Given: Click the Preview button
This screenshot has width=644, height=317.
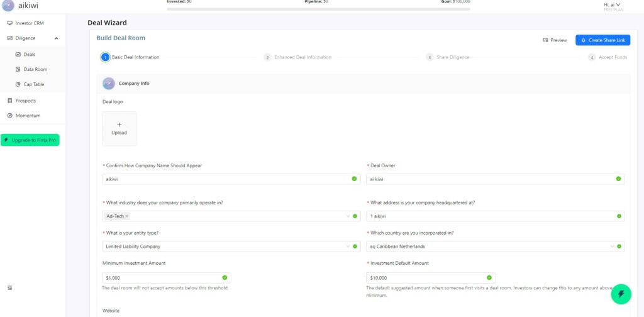Looking at the screenshot, I should tap(555, 40).
